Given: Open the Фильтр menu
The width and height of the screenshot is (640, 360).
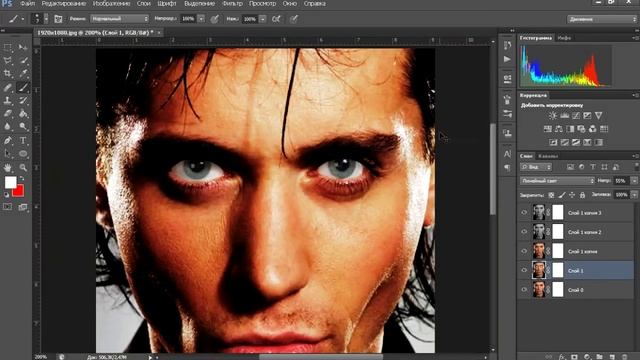Looking at the screenshot, I should [232, 4].
